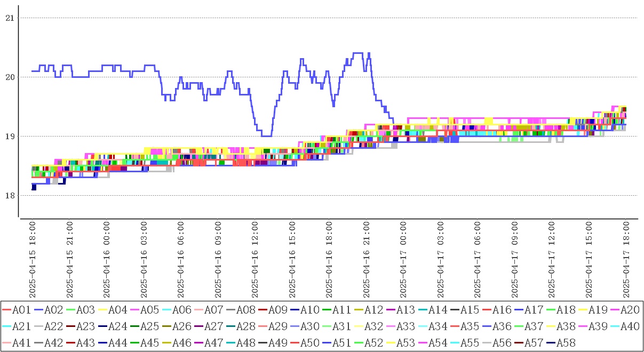
Task: Hide series A58 via its legend label
Action: [566, 342]
